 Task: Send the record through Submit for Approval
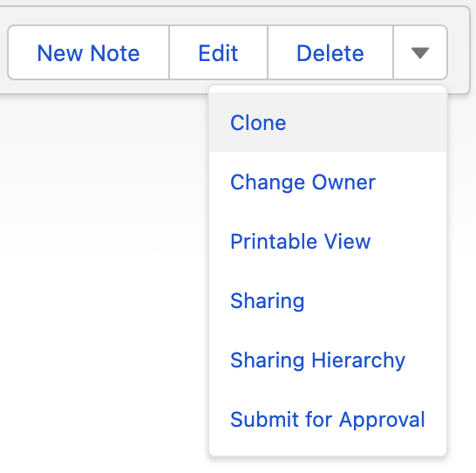pyautogui.click(x=328, y=419)
